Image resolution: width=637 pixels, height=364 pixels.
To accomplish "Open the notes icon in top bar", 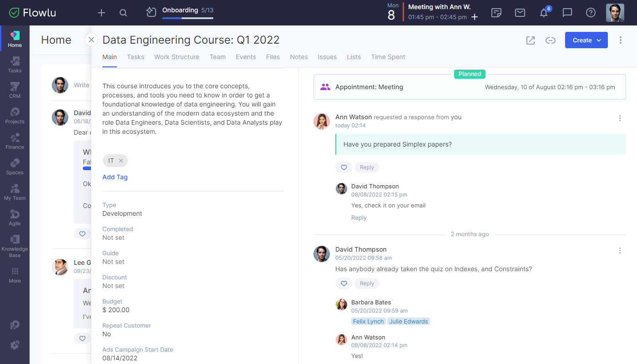I will 496,13.
